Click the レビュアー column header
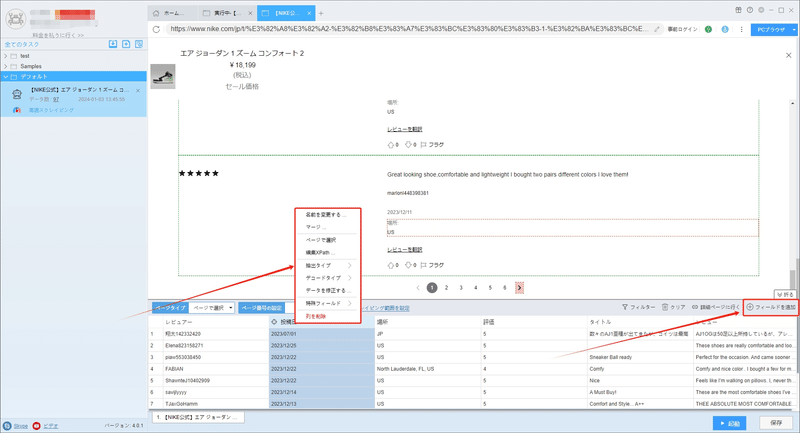Screen dimensions: 800x433 215,322
